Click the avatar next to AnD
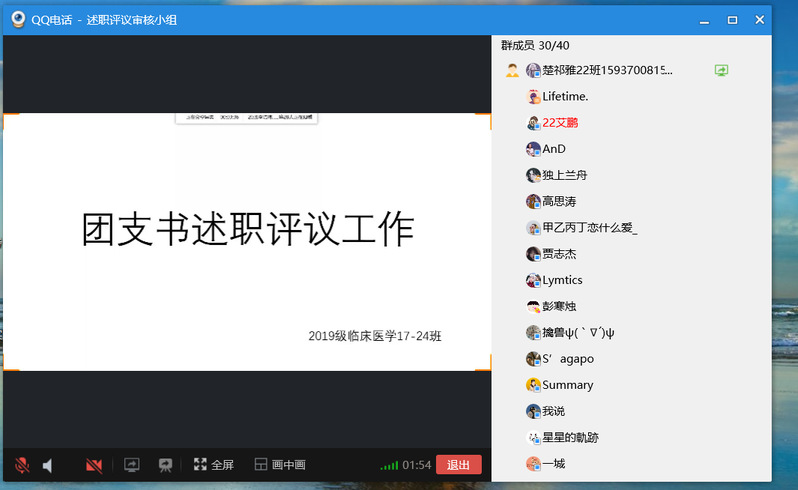The height and width of the screenshot is (490, 798). (533, 149)
